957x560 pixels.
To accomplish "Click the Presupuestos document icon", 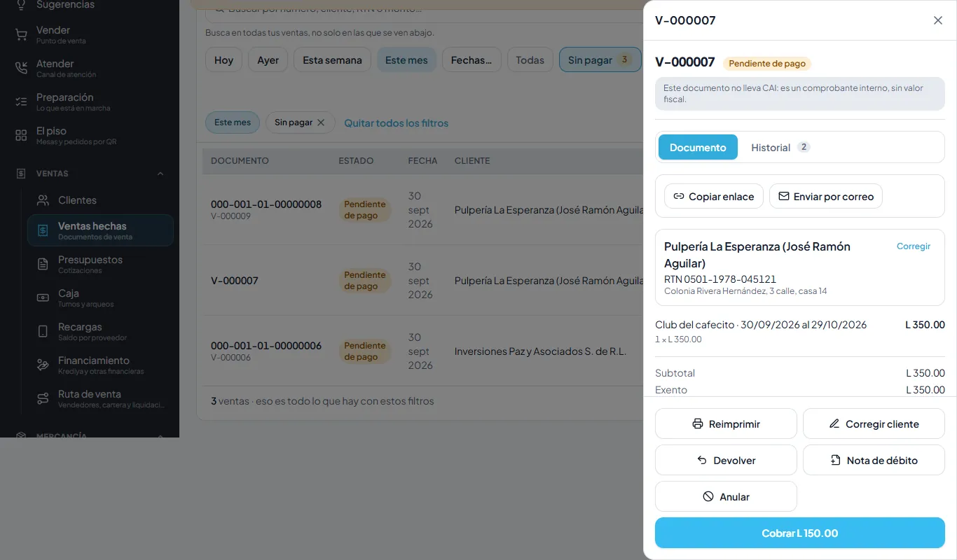I will 43,265.
